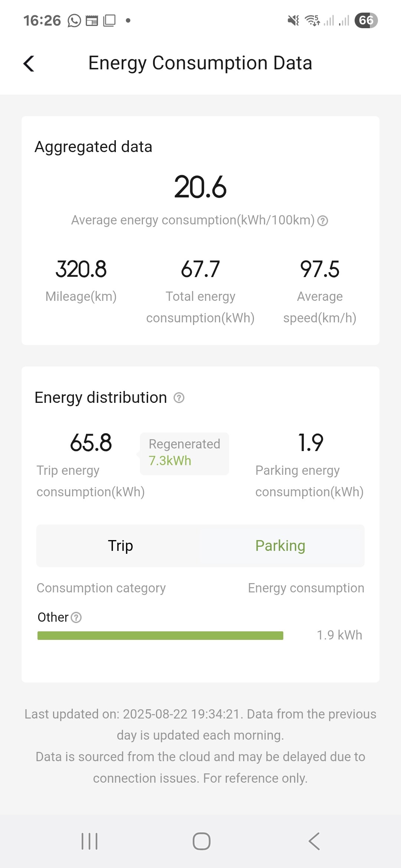401x868 pixels.
Task: Tap the 20.6 average consumption figure
Action: pyautogui.click(x=200, y=187)
